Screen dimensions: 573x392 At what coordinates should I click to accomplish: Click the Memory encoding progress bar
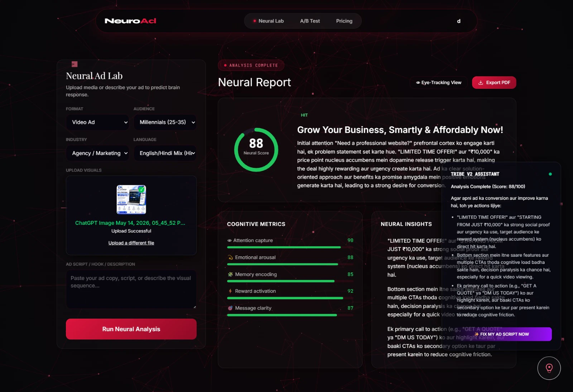tap(290, 281)
